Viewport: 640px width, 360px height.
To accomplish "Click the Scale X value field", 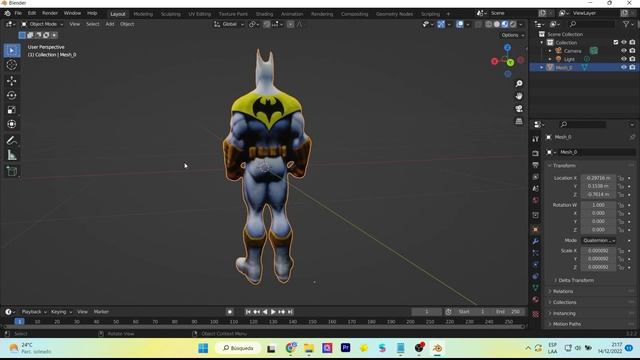I will 598,251.
